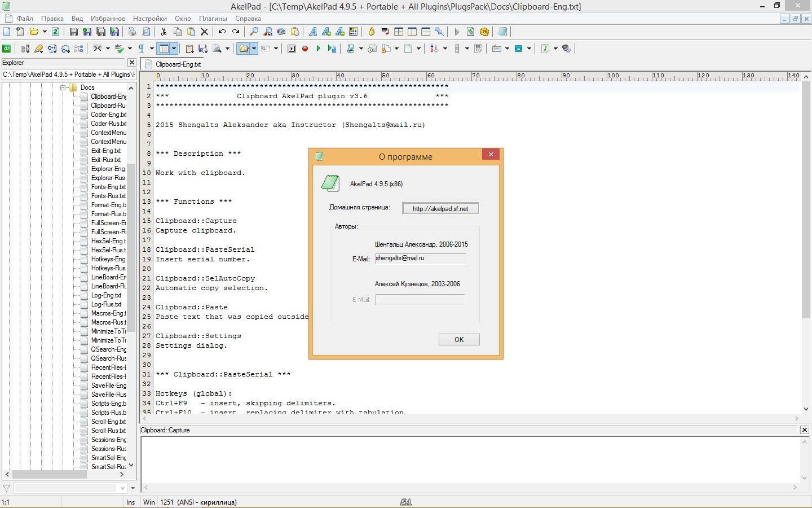Click the Delete X icon

pyautogui.click(x=205, y=32)
